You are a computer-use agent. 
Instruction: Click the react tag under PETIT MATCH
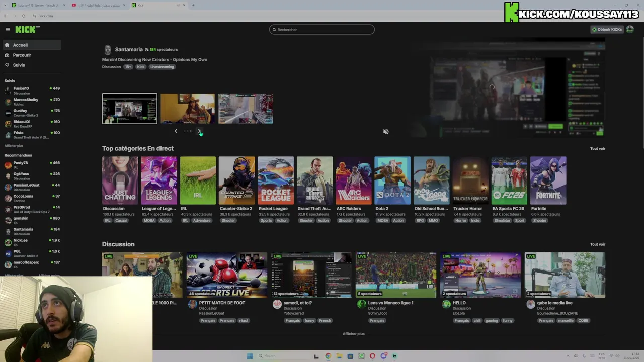pos(244,321)
